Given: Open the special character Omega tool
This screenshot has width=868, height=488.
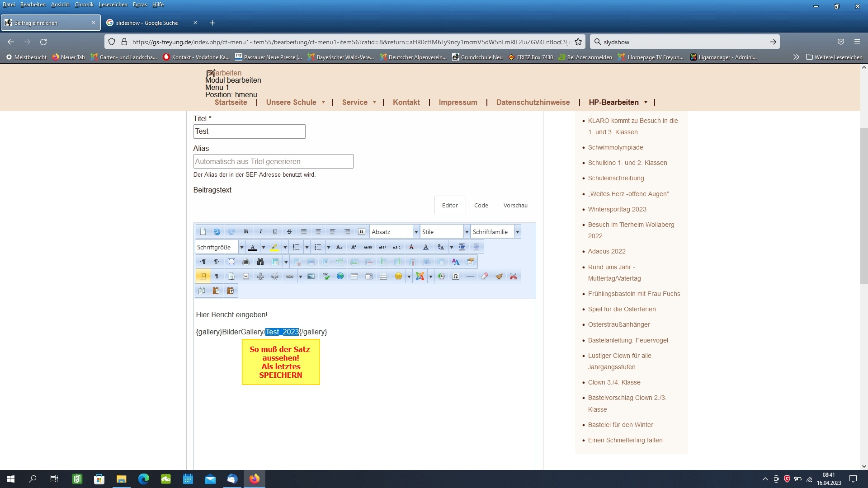Looking at the screenshot, I should point(456,276).
